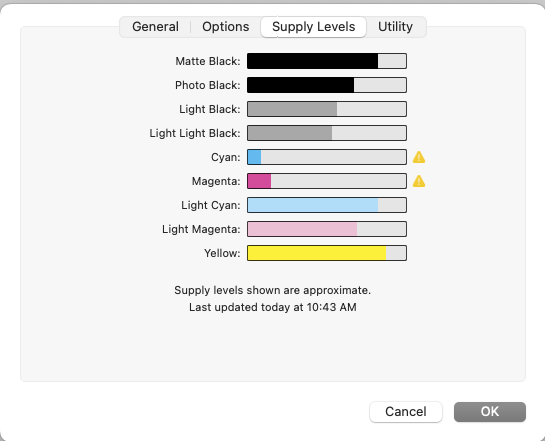Click the 'Last updated today' timestamp text
This screenshot has height=441, width=545.
pos(272,307)
